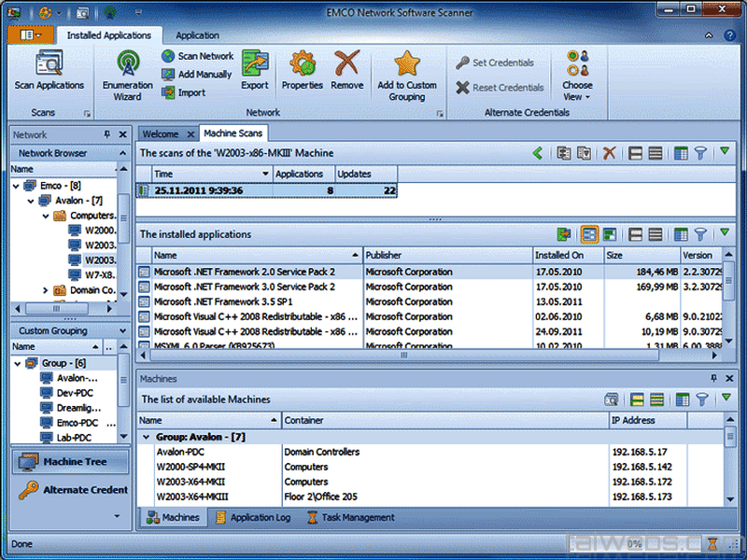This screenshot has height=560, width=747.
Task: Switch to the Application Log tab
Action: pyautogui.click(x=252, y=517)
